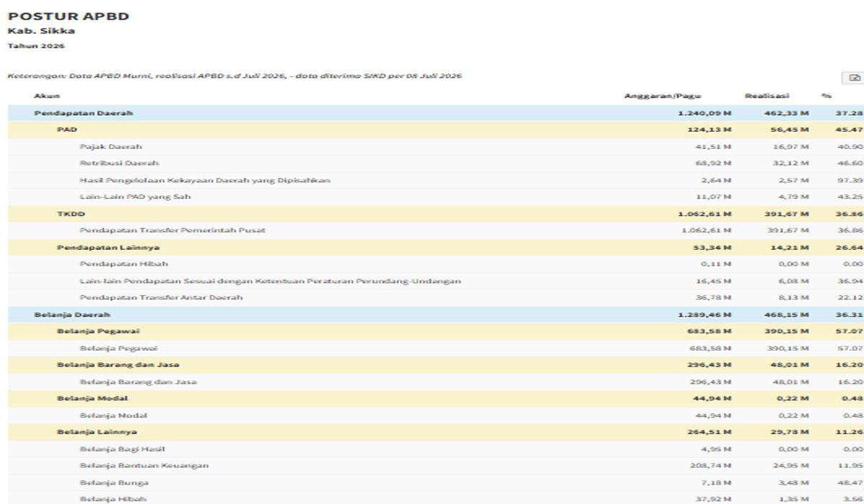The image size is (864, 504).
Task: Select the Belanja Lainnya group row
Action: point(436,432)
